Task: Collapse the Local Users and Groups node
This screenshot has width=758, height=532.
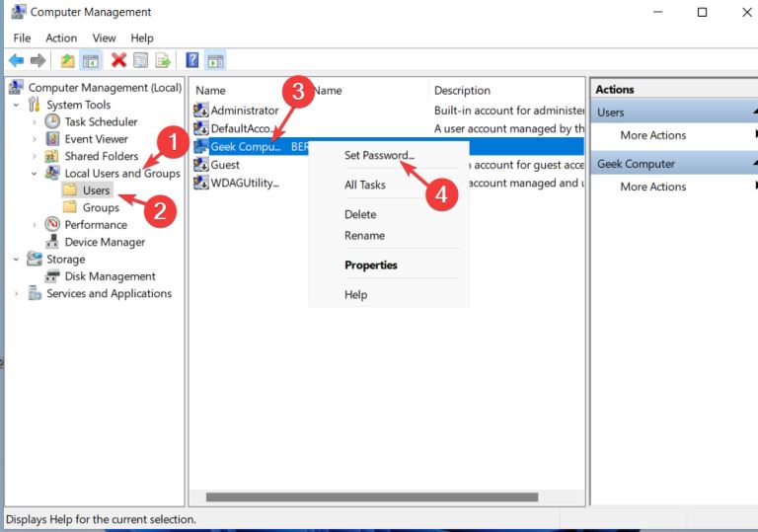Action: pos(34,174)
